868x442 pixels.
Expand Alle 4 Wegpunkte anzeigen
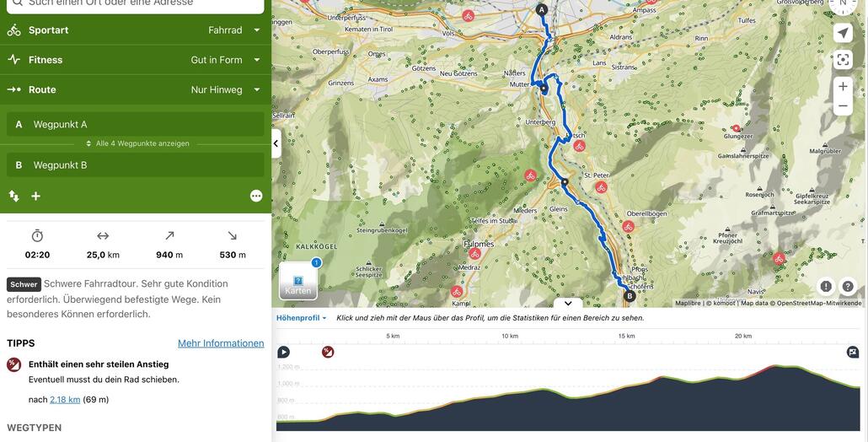[x=136, y=143]
